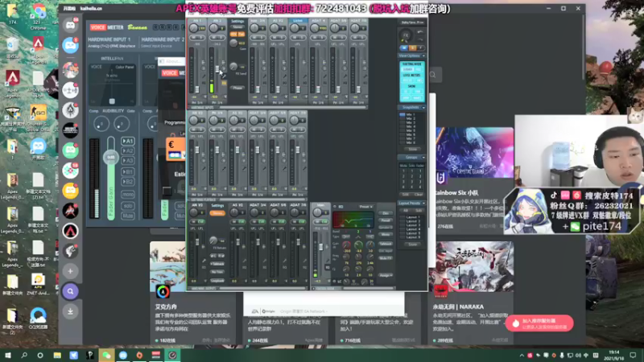The width and height of the screenshot is (644, 362).
Task: Open Select Input Device for Hardware Input 2
Action: pyautogui.click(x=156, y=46)
